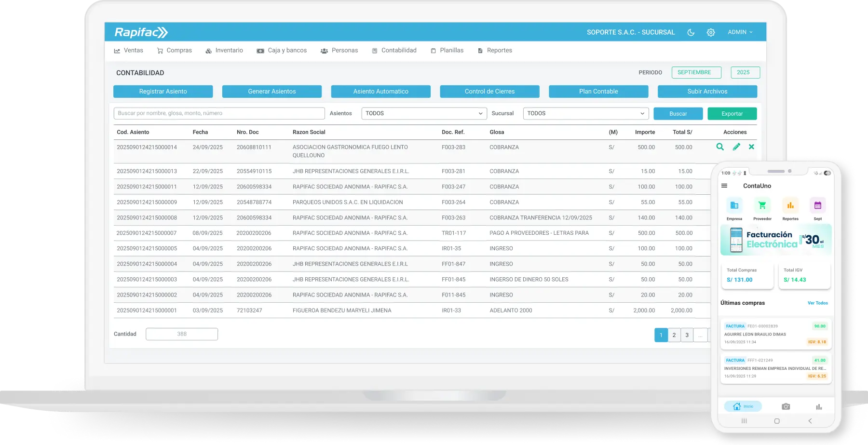This screenshot has width=868, height=445.
Task: Open the hamburger menu in the ContaUno app
Action: pos(724,185)
